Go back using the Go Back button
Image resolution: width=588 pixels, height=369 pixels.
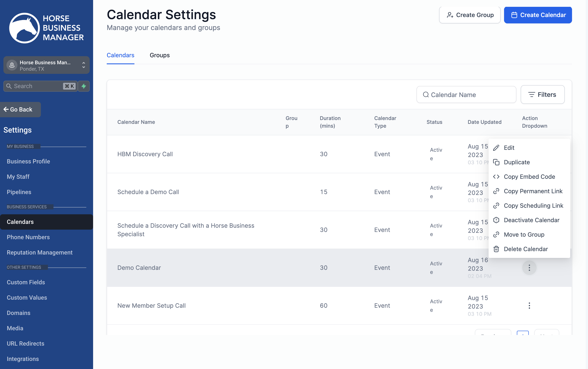tap(20, 110)
